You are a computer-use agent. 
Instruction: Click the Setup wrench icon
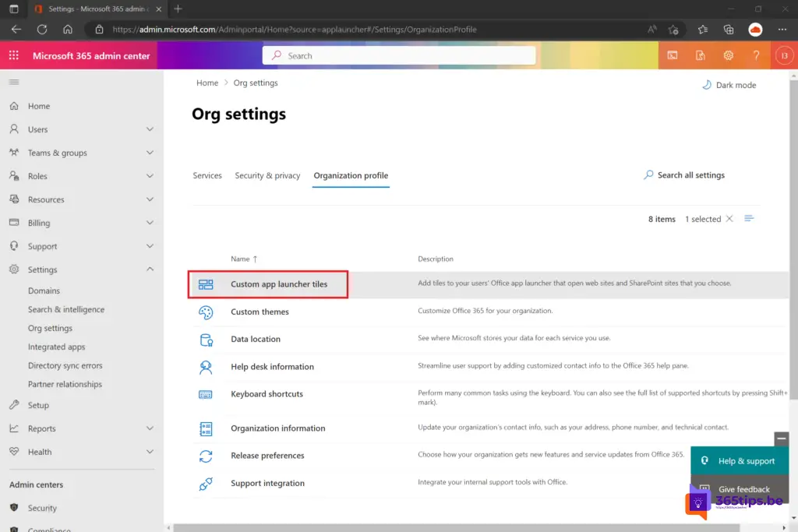(x=14, y=405)
